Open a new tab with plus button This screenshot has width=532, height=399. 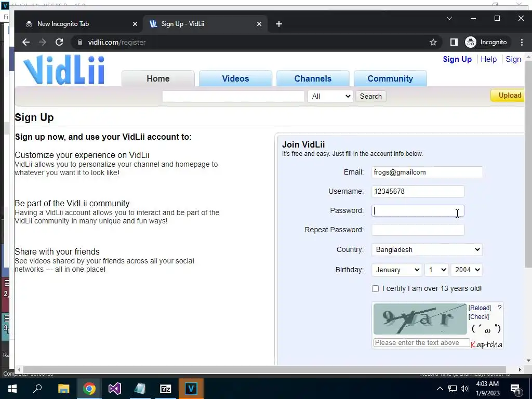click(279, 24)
